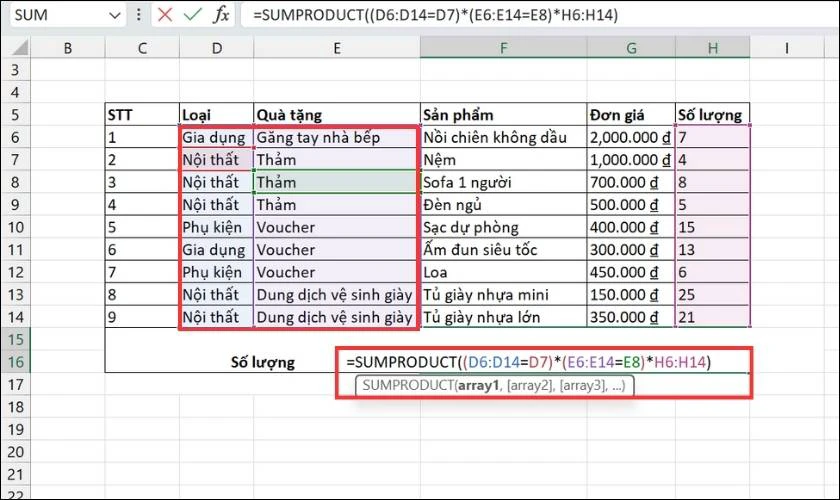Select row 3 header

(15, 70)
